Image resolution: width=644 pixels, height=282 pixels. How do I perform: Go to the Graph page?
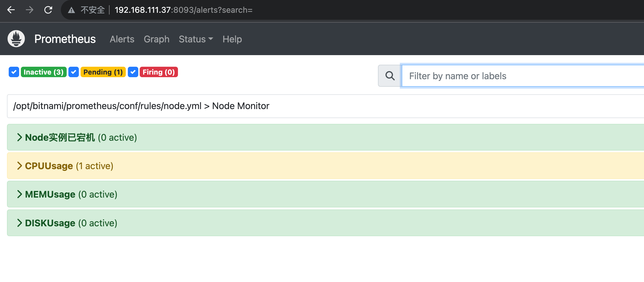pyautogui.click(x=157, y=39)
